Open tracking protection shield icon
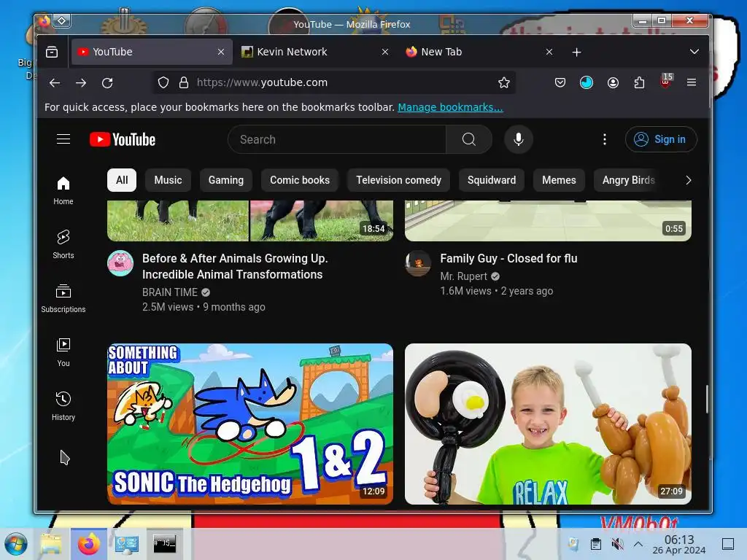 tap(163, 83)
